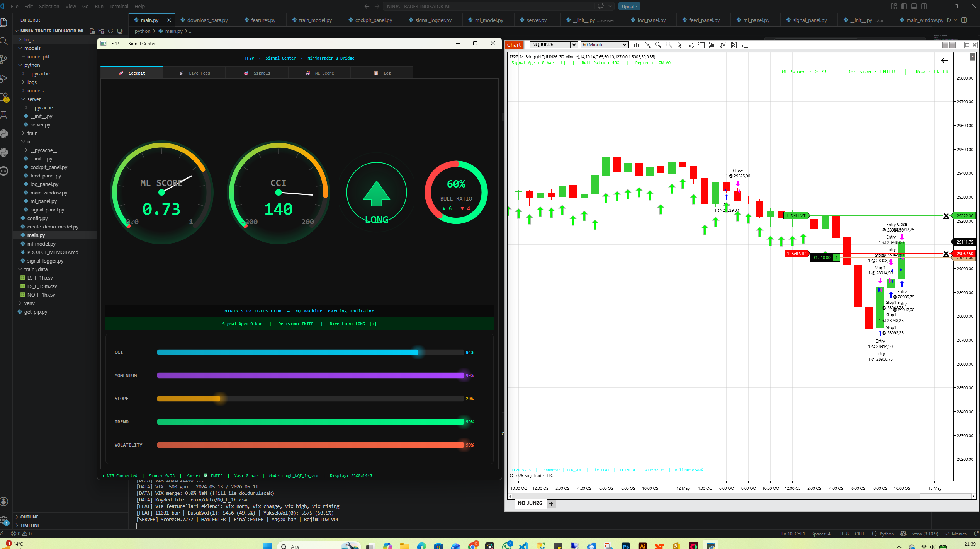This screenshot has height=549, width=980.
Task: Open the properties list icon in chart toolbar
Action: click(745, 45)
